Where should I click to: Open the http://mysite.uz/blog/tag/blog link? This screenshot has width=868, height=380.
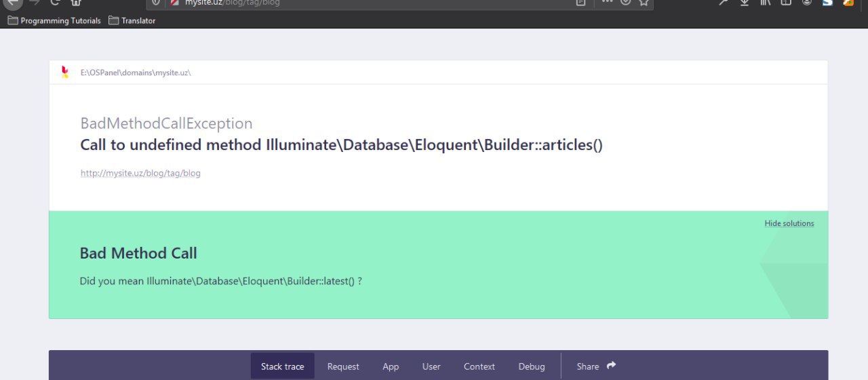pyautogui.click(x=140, y=173)
